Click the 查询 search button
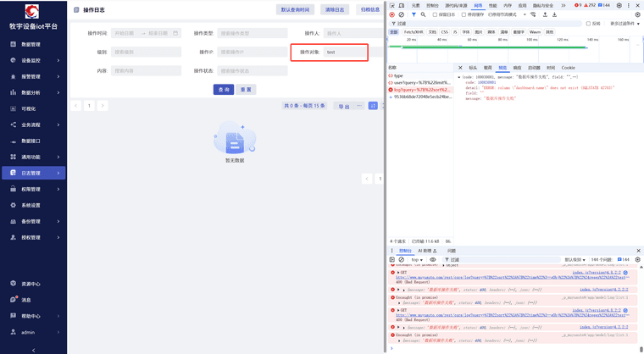 (x=224, y=90)
